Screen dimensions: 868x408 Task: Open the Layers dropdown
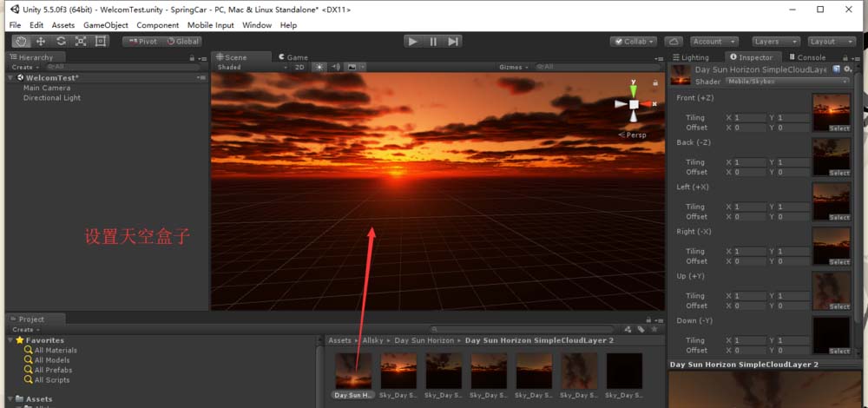tap(776, 42)
